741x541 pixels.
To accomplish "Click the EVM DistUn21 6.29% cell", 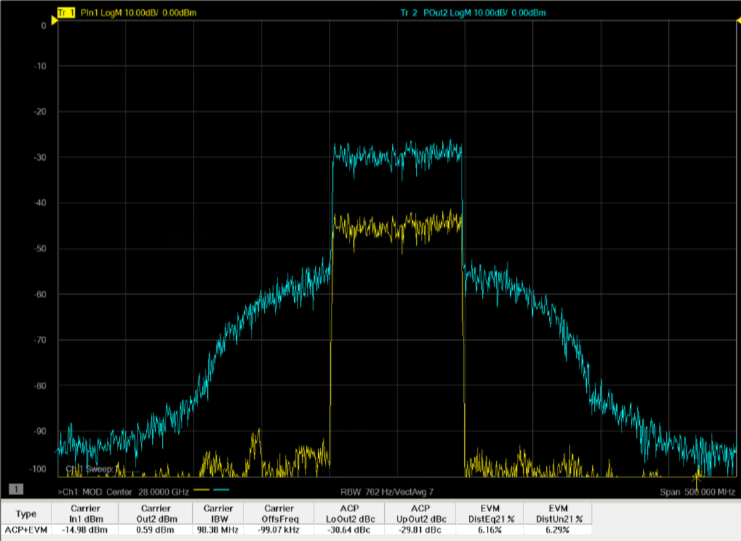I will (558, 530).
